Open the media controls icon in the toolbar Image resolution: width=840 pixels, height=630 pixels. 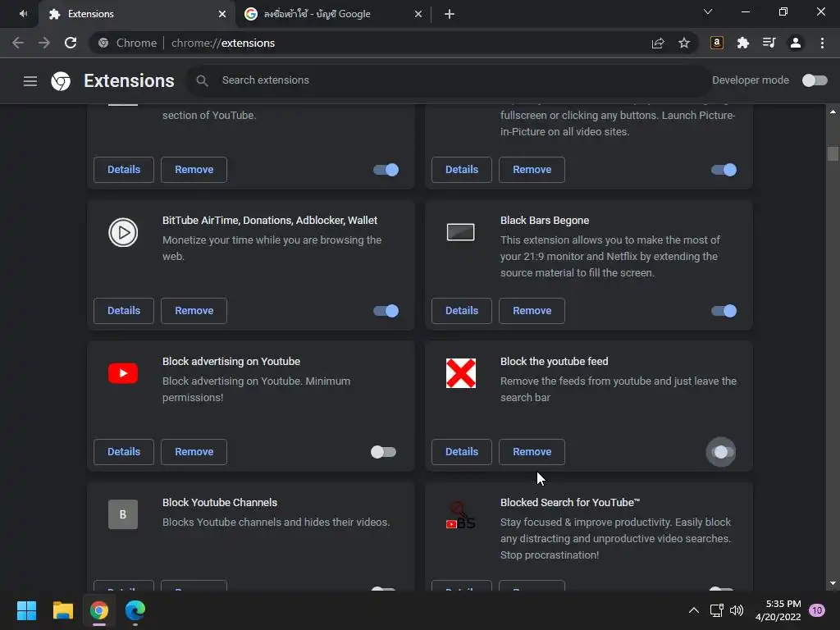pyautogui.click(x=769, y=43)
